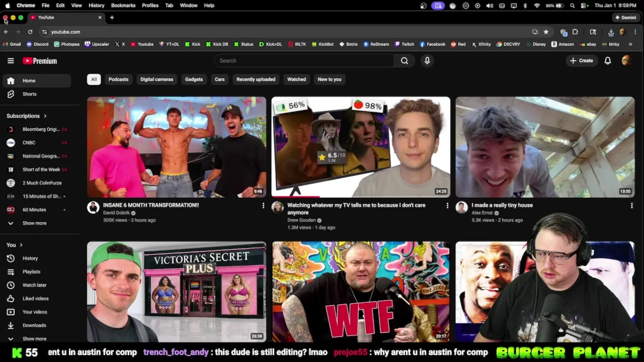Open options for Drew Gooden video
Viewport: 644px width, 362px height.
click(x=447, y=206)
